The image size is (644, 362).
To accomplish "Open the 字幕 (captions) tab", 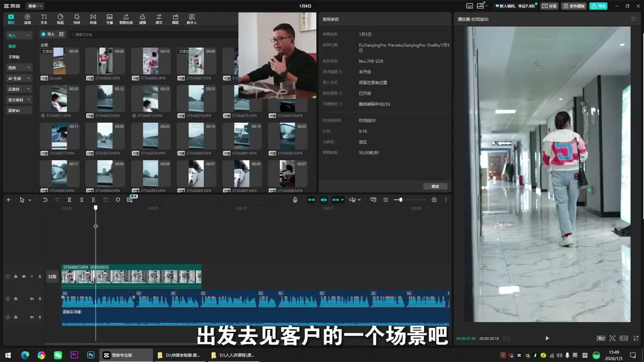I will click(x=110, y=19).
